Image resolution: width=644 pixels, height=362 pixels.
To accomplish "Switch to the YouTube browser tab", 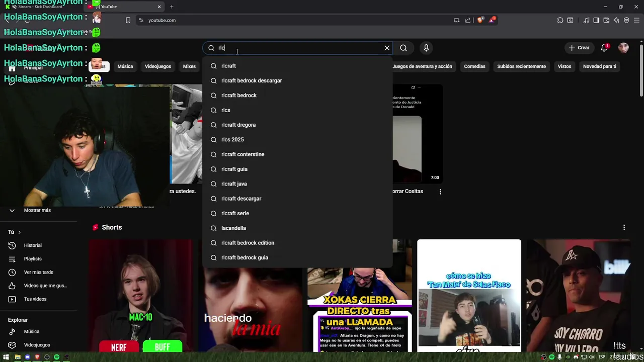I will point(123,7).
